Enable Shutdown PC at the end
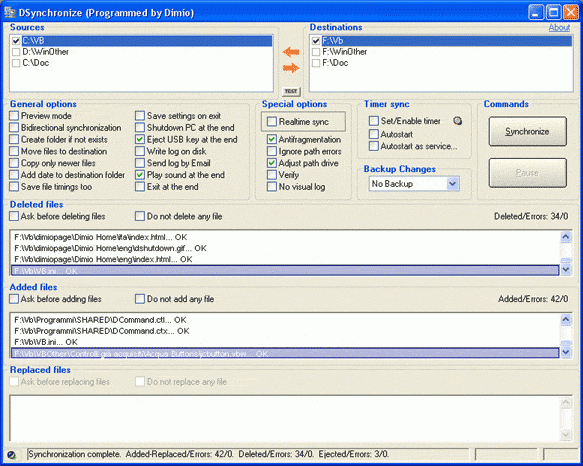 click(140, 128)
